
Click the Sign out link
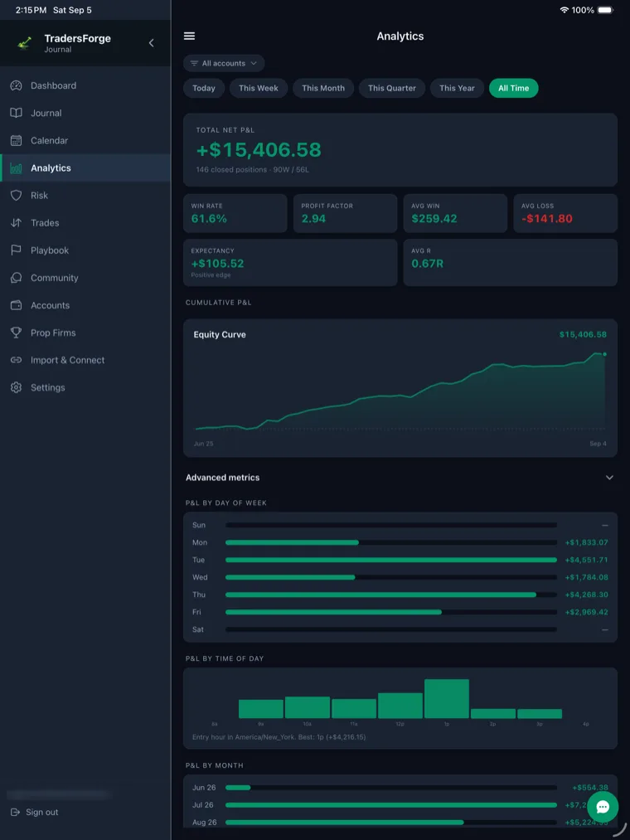pyautogui.click(x=35, y=812)
